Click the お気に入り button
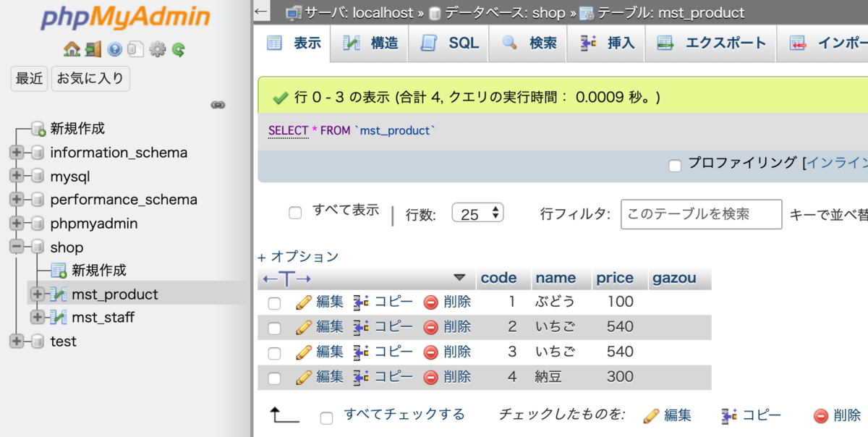Viewport: 868px width, 437px height. 90,78
